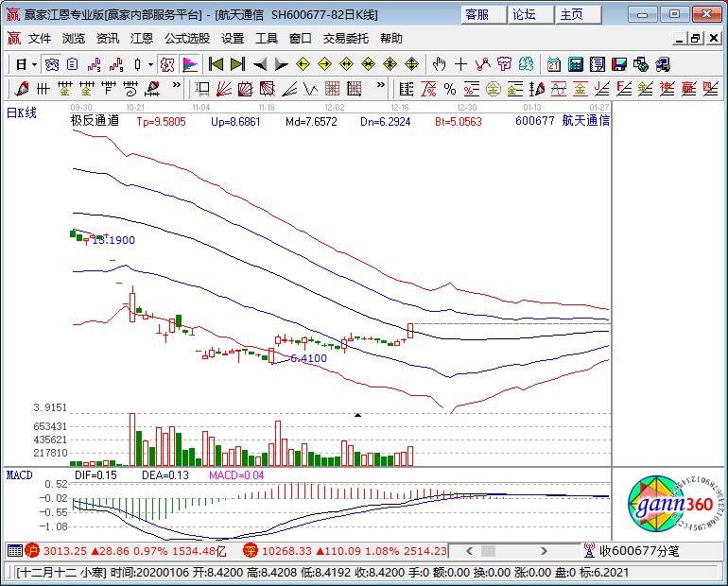The width and height of the screenshot is (728, 586).
Task: Select the zigzag trend-line tool
Action: point(483,64)
